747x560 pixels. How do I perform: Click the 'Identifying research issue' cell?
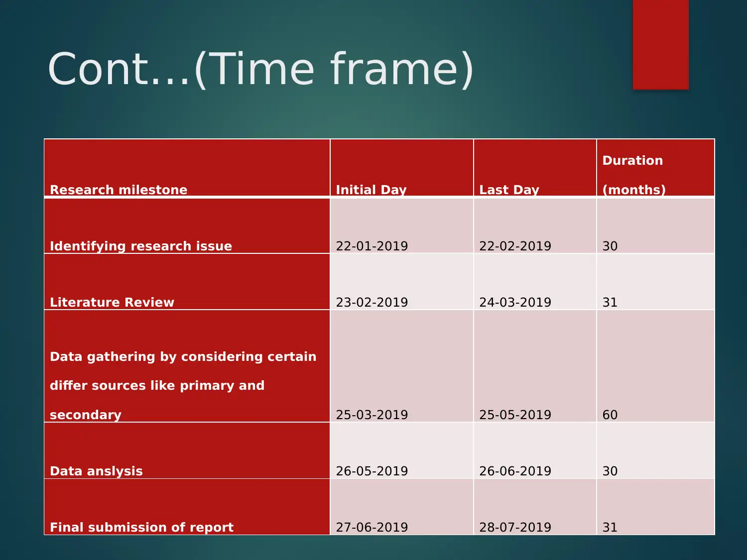[187, 226]
